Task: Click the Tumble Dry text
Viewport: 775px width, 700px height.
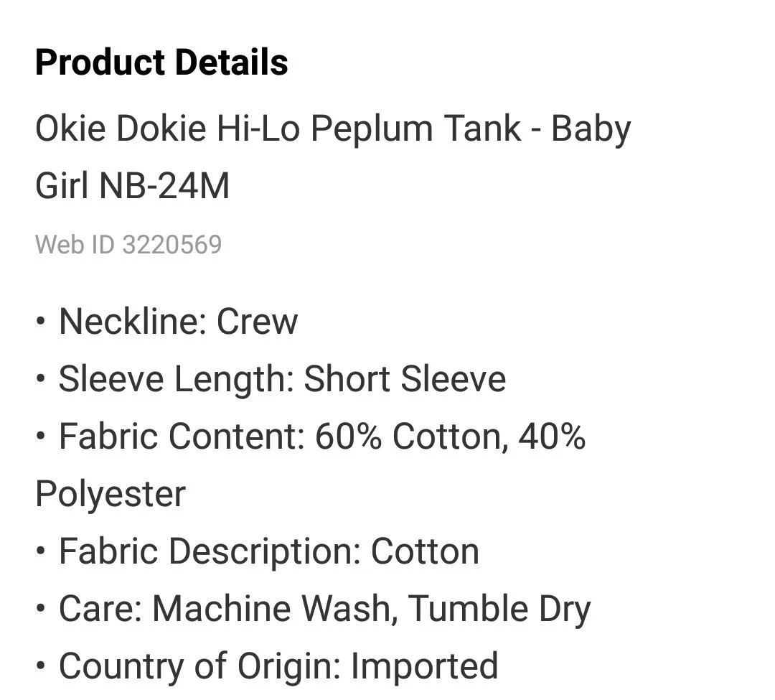Action: click(499, 610)
